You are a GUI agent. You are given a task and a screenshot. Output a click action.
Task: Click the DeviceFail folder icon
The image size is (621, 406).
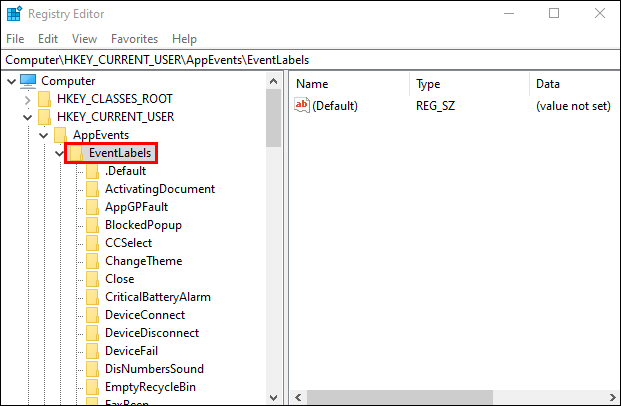click(92, 351)
